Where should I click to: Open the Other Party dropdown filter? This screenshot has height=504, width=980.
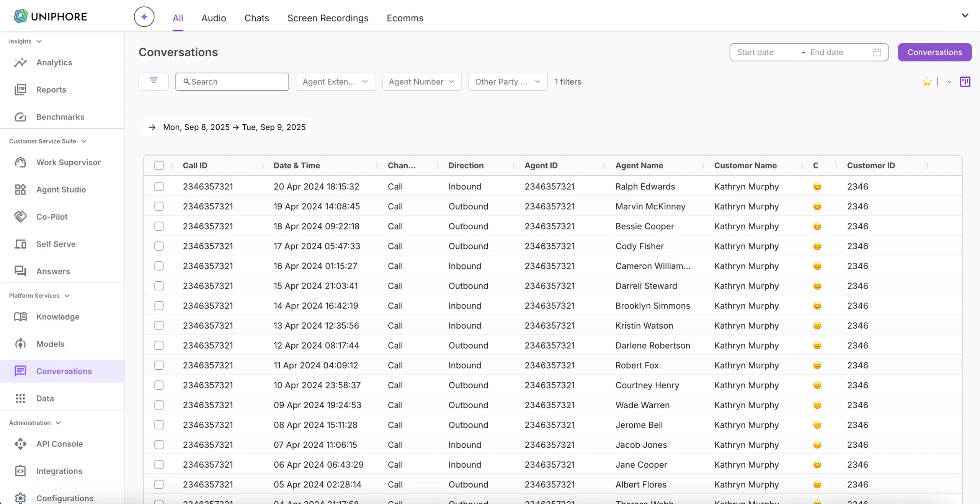(x=508, y=82)
